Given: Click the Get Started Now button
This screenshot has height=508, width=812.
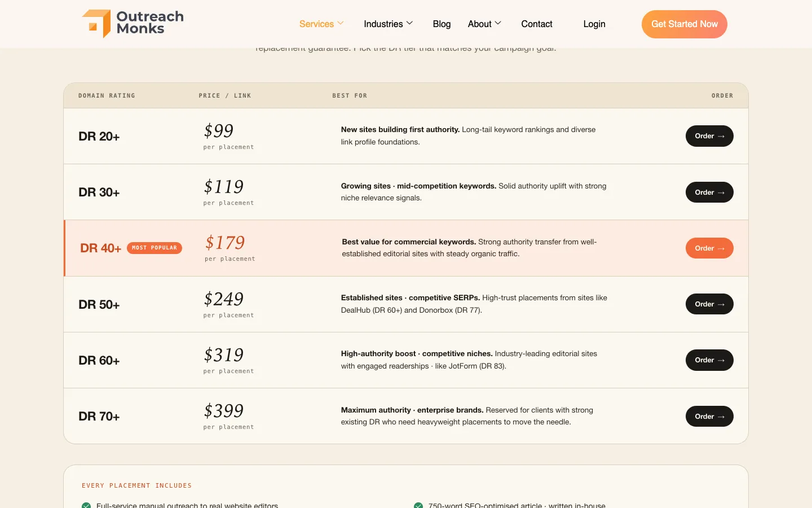Looking at the screenshot, I should coord(685,24).
